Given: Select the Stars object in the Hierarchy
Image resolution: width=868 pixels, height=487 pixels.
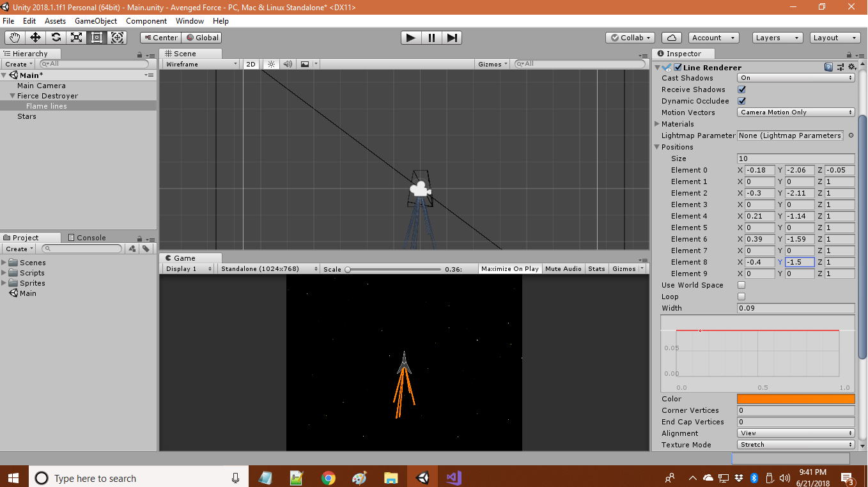Looking at the screenshot, I should 26,116.
